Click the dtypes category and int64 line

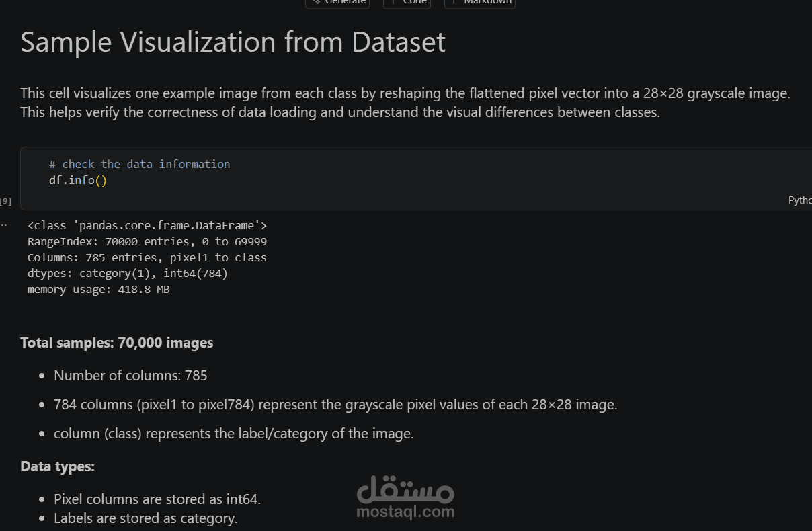[128, 274]
